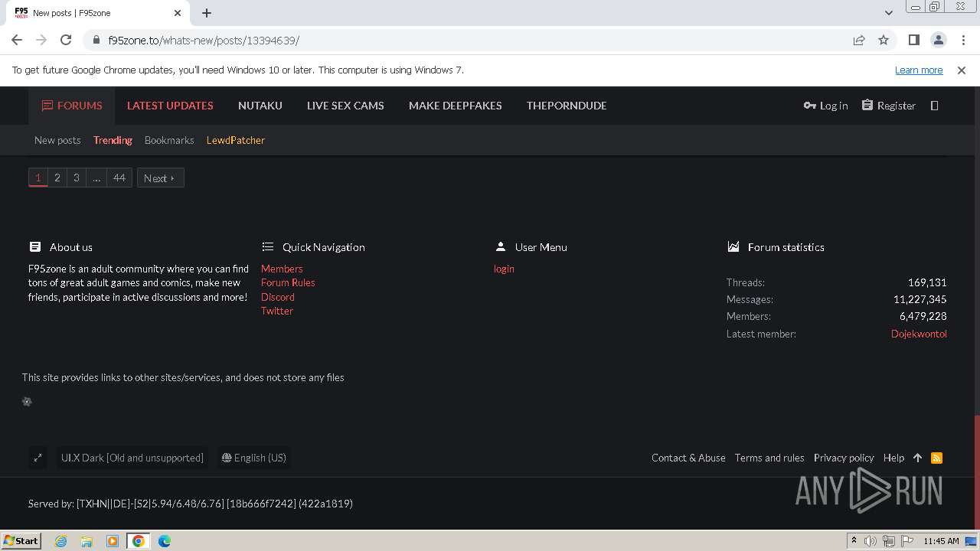Click the cookie settings gear icon
Screen dimensions: 980x551
click(x=27, y=402)
